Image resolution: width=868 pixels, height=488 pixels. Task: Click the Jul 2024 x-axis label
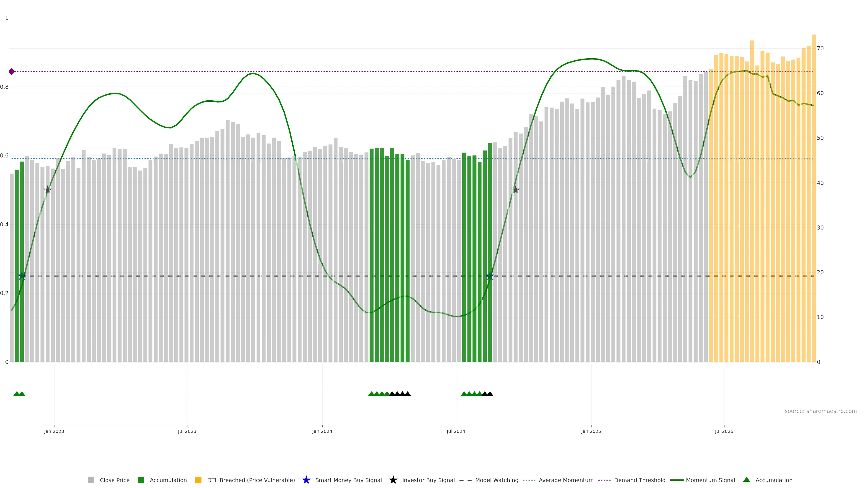click(455, 431)
